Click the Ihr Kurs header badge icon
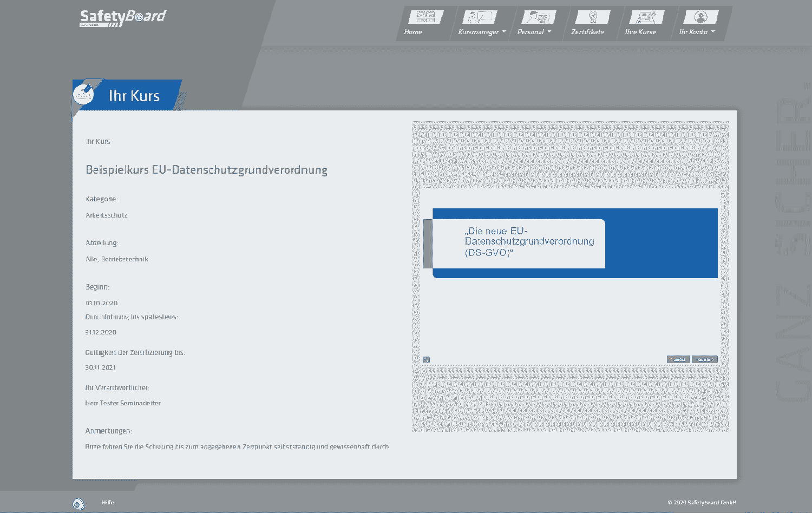Screen dimensions: 812x513 [84, 95]
